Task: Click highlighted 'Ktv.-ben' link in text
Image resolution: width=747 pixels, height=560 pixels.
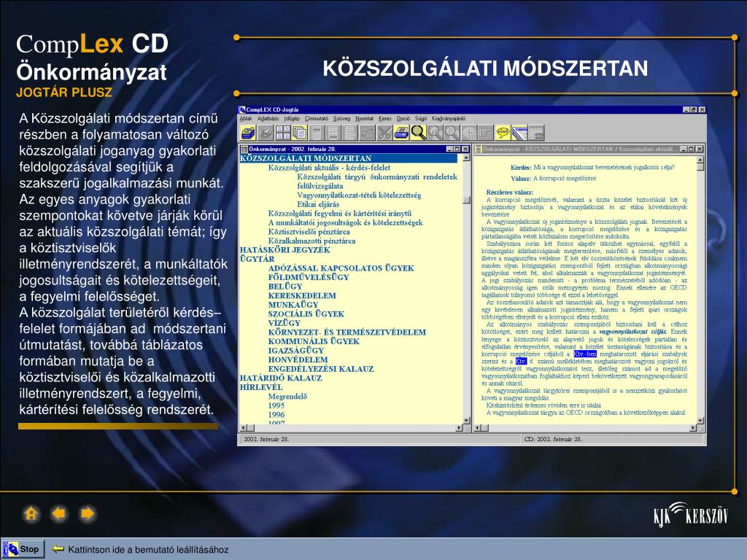Action: point(585,354)
